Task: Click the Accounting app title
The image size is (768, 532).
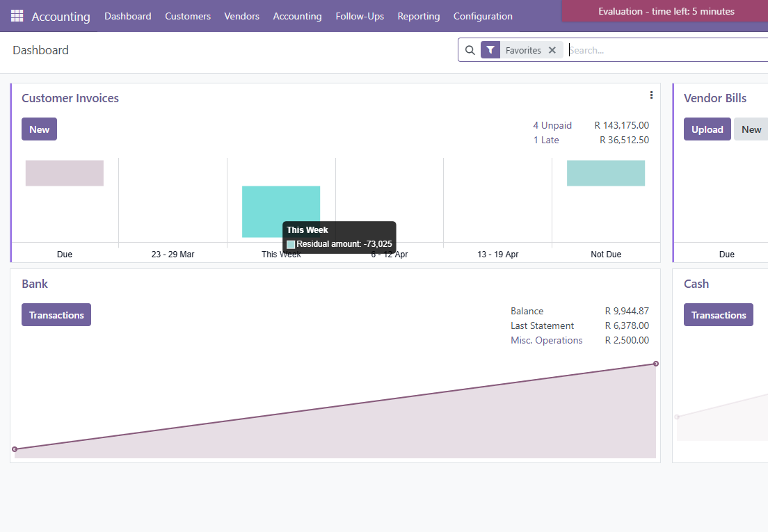Action: tap(61, 17)
